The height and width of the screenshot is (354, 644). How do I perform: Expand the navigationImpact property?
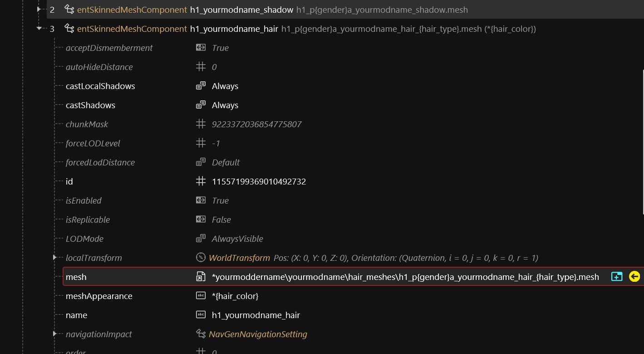point(54,334)
